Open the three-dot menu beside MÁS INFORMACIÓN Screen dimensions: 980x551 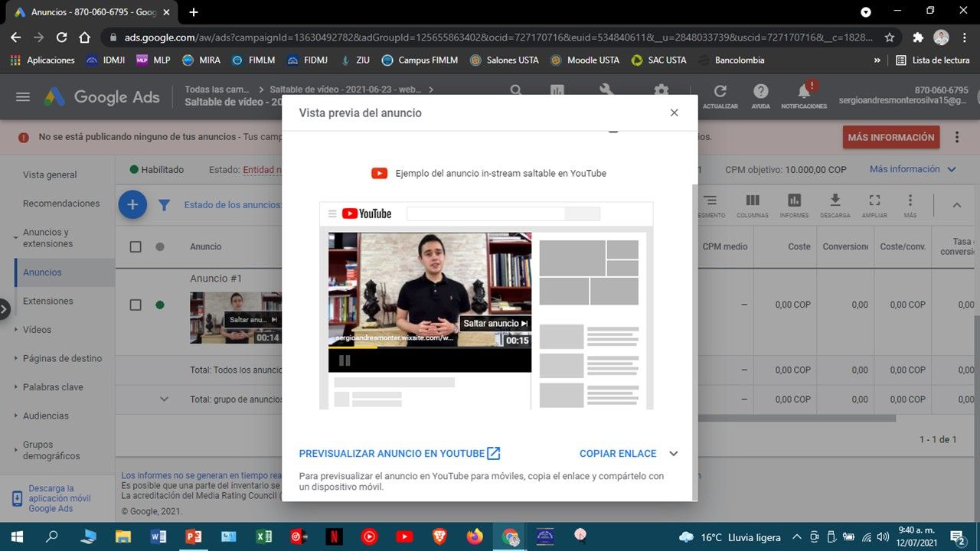tap(957, 138)
